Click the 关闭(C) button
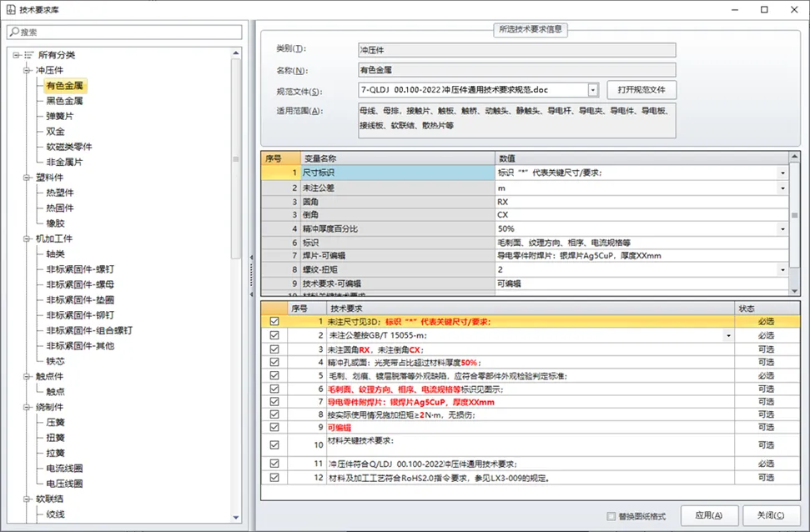Viewport: 810px width, 532px height. 772,515
